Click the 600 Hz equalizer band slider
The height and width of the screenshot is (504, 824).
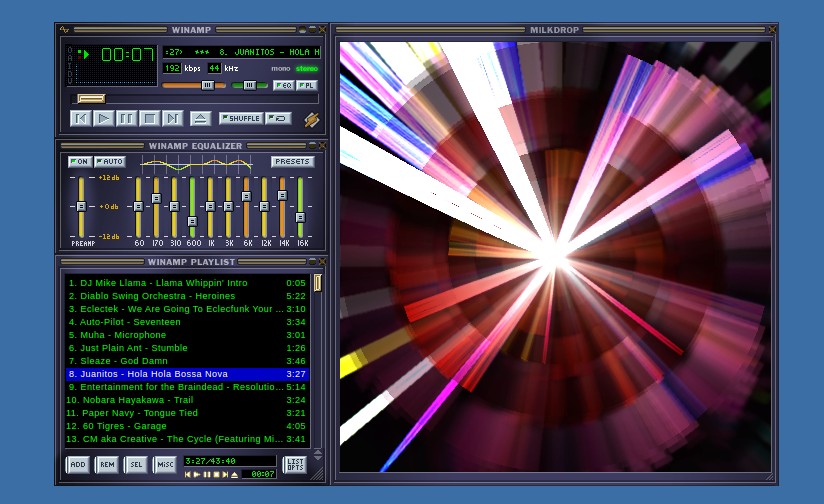[192, 207]
